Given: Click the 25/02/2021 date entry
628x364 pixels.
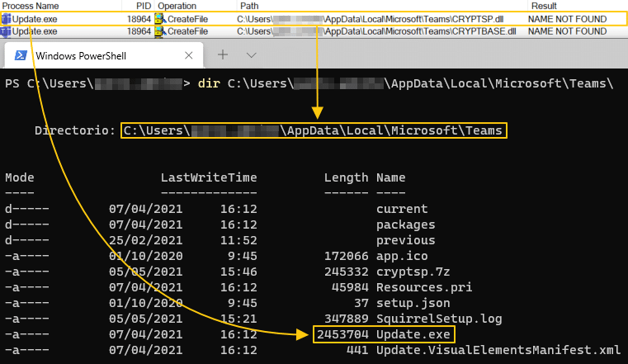Looking at the screenshot, I should [146, 240].
